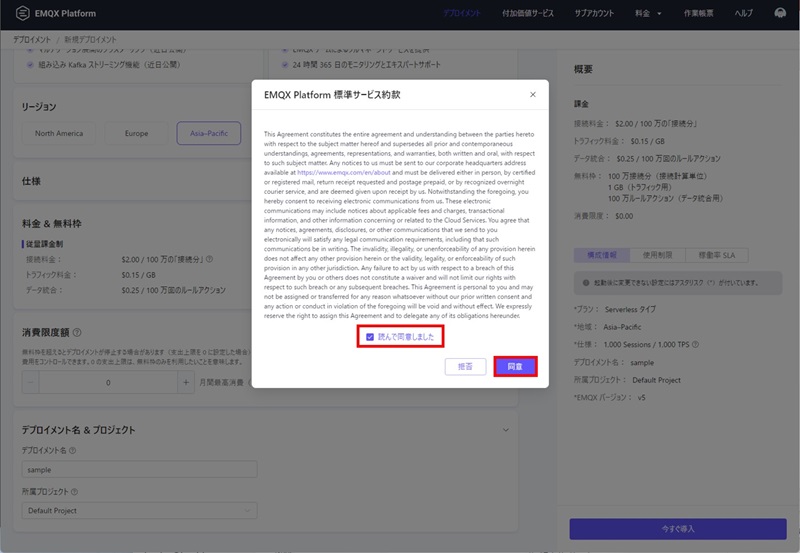Click help icon next to 所属プロジェクト

(x=74, y=492)
